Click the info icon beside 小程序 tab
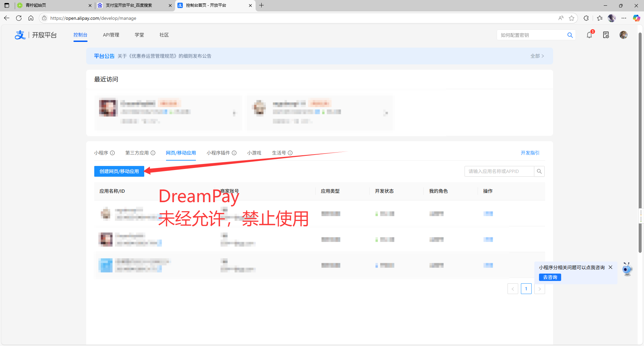This screenshot has width=644, height=346. point(113,153)
